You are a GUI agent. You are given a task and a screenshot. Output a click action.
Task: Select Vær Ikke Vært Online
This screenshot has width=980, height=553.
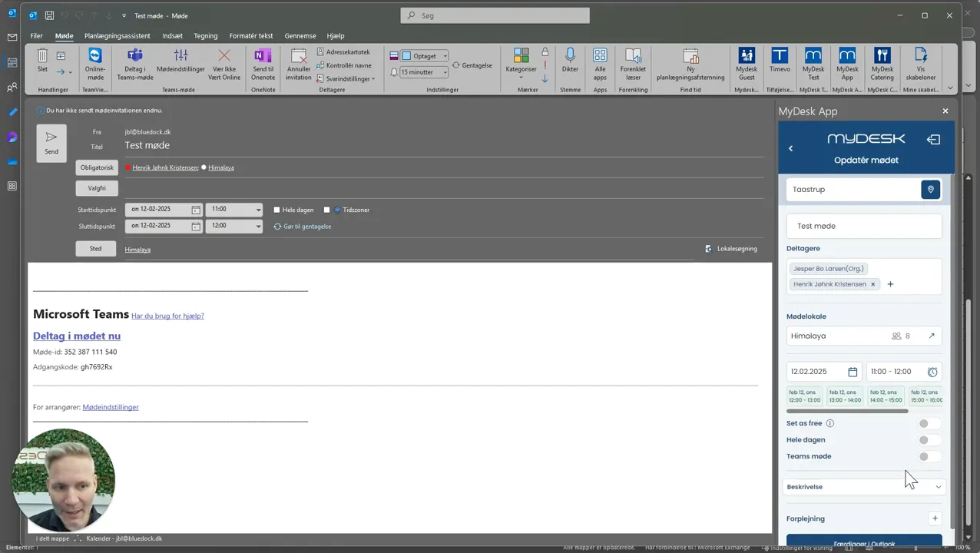click(224, 64)
